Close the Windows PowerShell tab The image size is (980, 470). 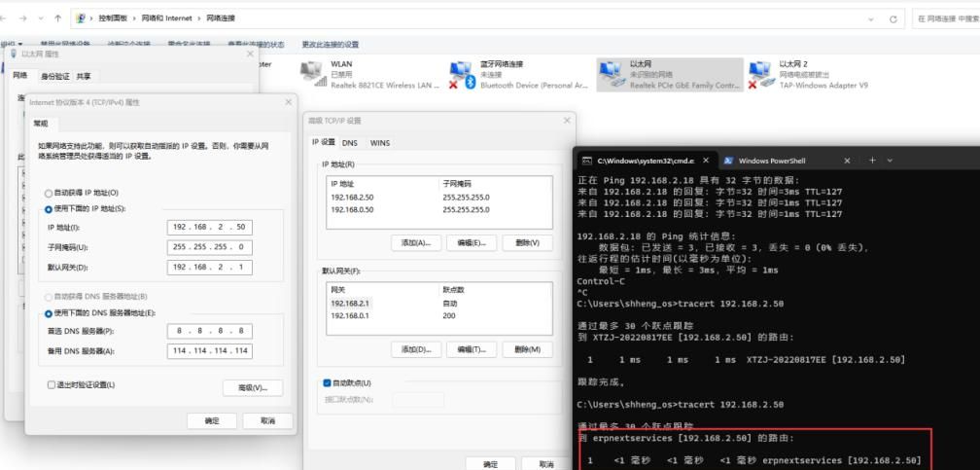coord(847,161)
